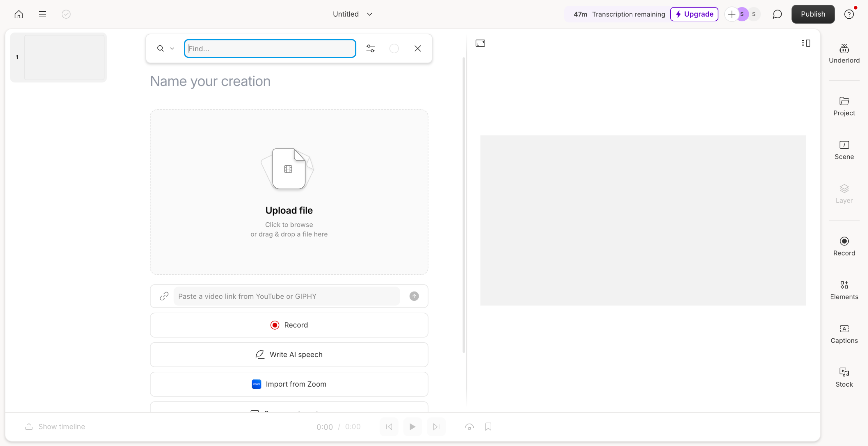Open the Captions panel
Image resolution: width=868 pixels, height=446 pixels.
click(x=844, y=334)
